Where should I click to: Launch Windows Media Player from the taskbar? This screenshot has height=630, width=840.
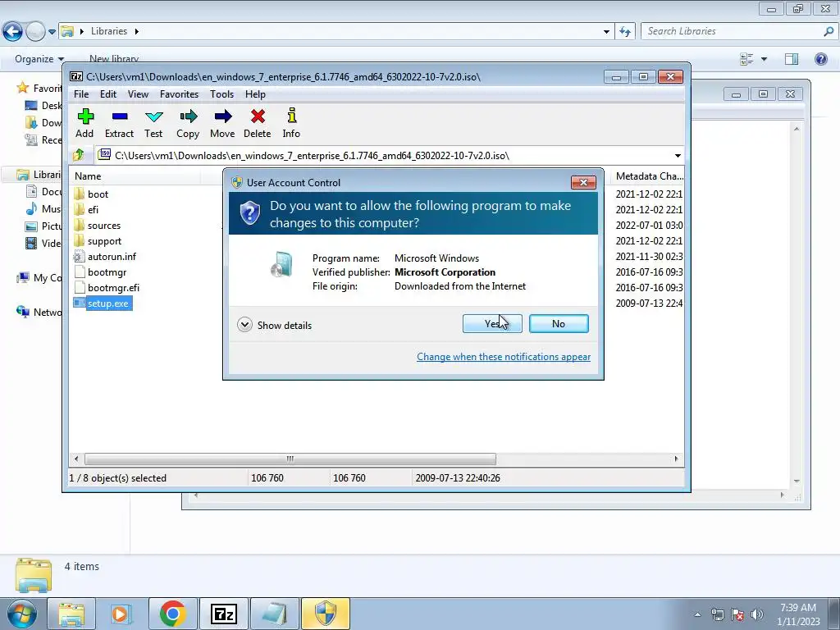click(121, 614)
